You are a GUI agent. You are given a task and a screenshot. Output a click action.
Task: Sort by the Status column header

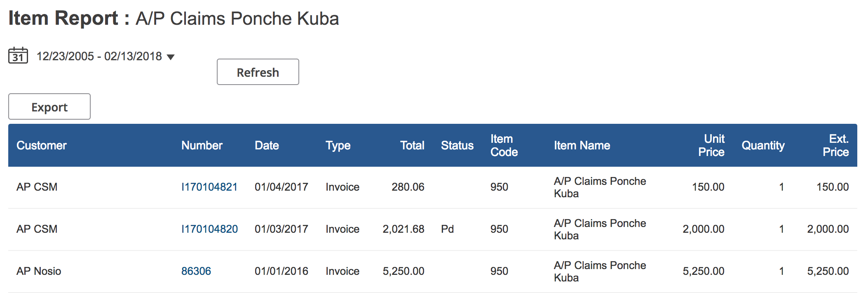point(457,145)
